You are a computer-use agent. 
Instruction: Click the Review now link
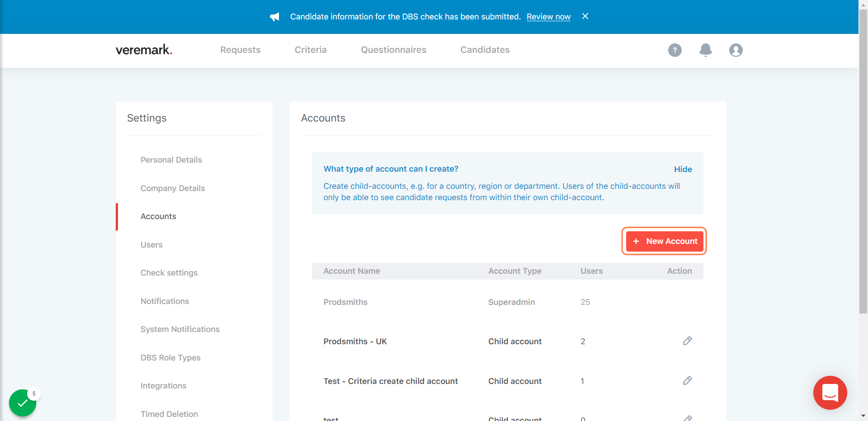tap(548, 17)
